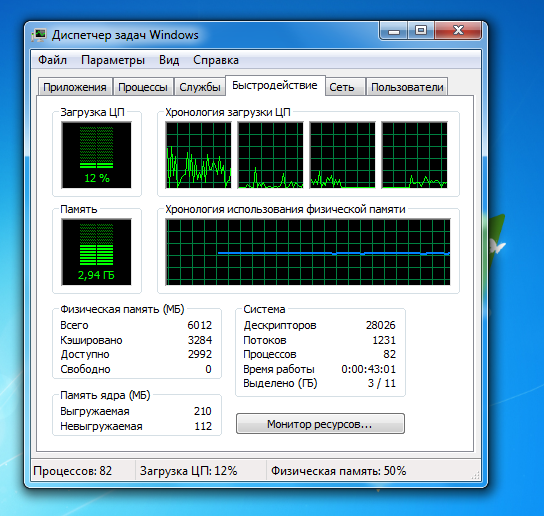Switch to the Процессы tab
Screen dimensions: 544x516
point(143,87)
